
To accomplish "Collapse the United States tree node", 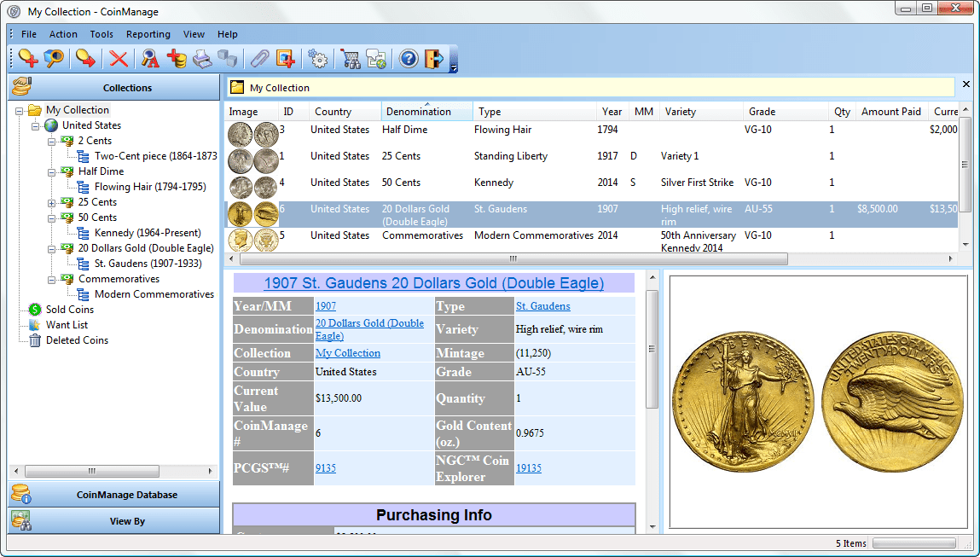I will click(x=36, y=125).
